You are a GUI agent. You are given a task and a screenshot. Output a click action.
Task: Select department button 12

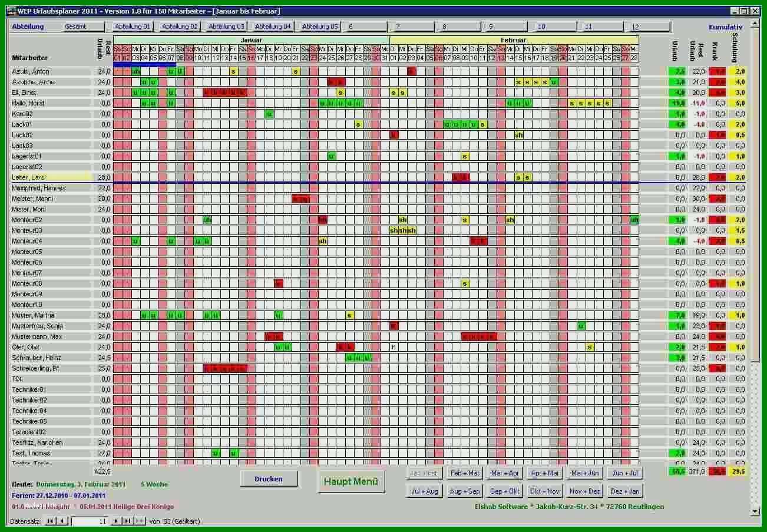point(649,27)
